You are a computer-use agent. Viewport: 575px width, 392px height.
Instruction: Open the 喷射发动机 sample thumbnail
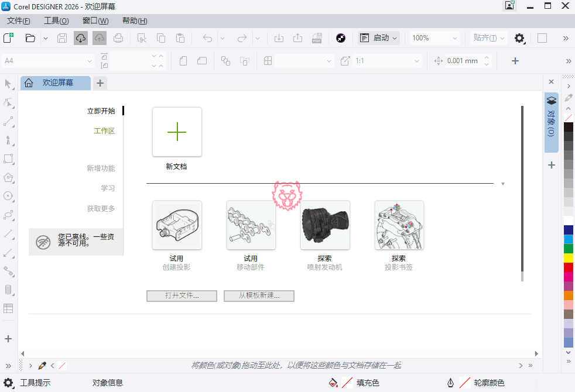click(325, 225)
